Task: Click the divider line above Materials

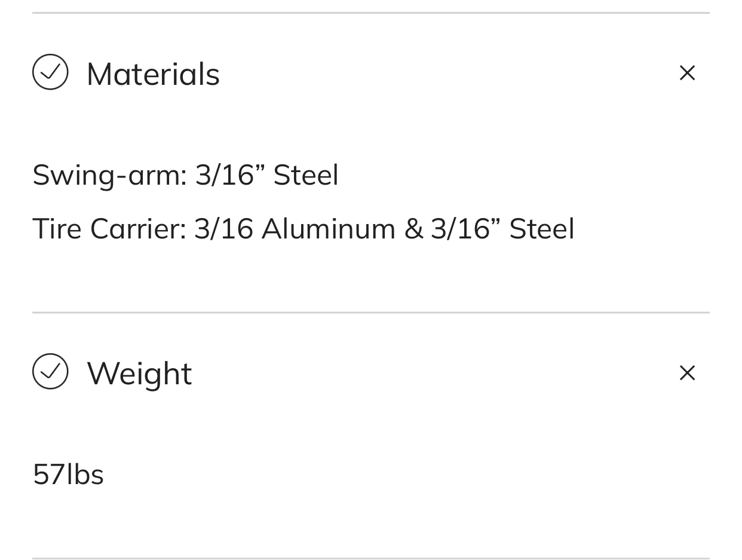Action: [371, 13]
